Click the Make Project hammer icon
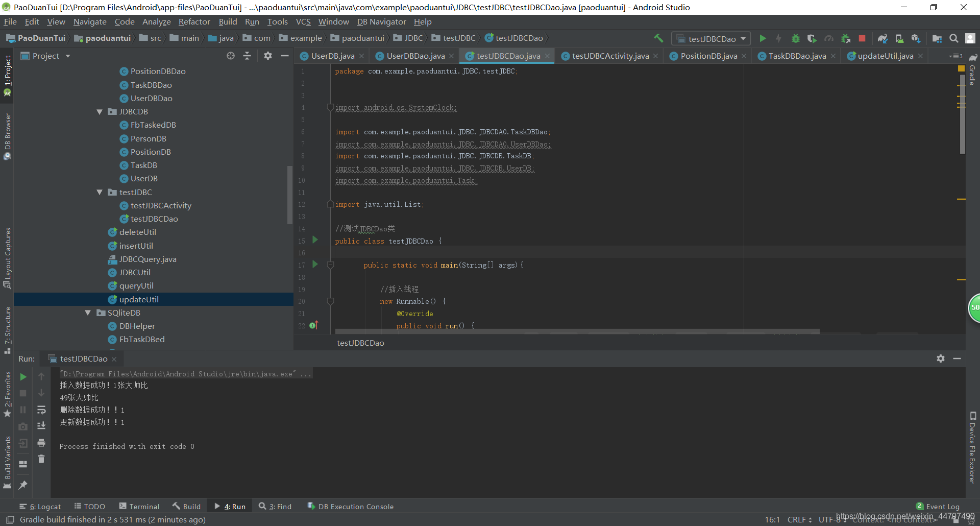Image resolution: width=980 pixels, height=526 pixels. [x=658, y=38]
